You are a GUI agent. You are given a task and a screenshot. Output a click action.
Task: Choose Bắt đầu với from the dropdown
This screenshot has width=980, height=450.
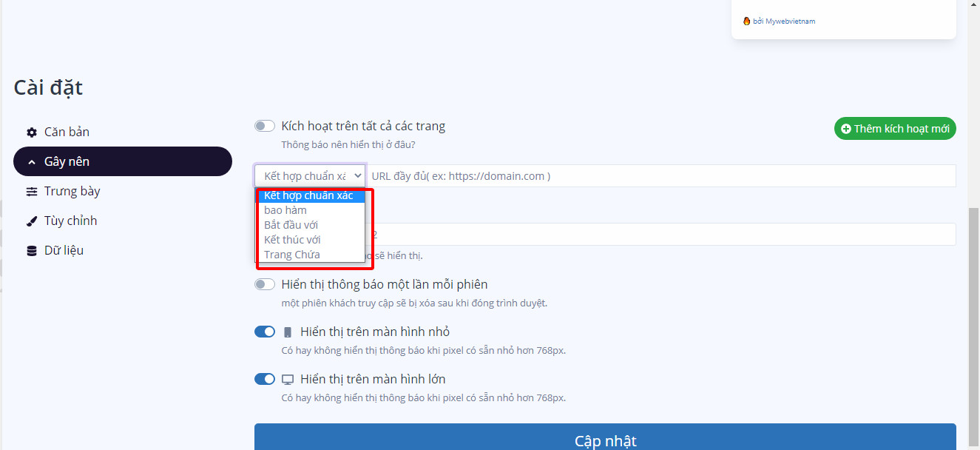coord(291,225)
